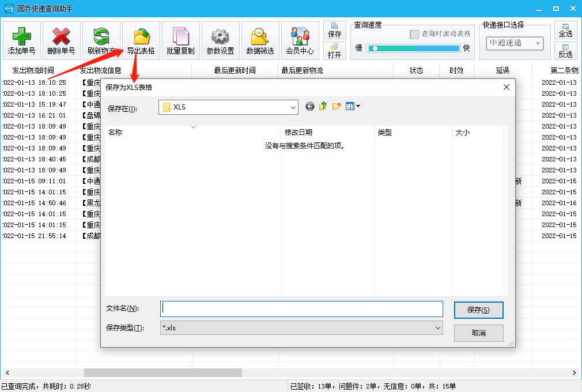Image resolution: width=582 pixels, height=392 pixels.
Task: Select row with time 14:50:46
Action: click(34, 203)
